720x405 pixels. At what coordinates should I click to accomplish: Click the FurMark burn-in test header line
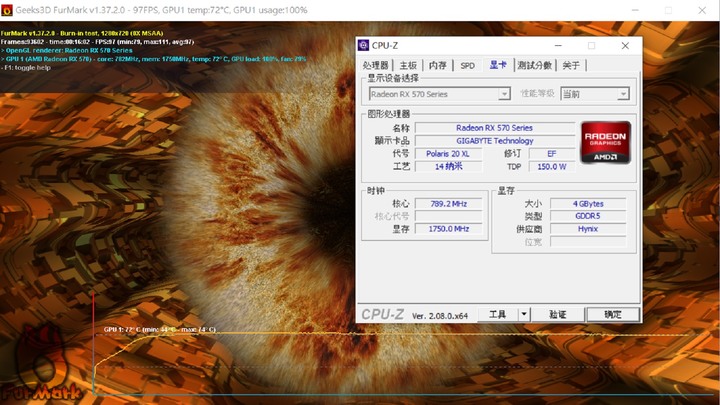tap(82, 33)
